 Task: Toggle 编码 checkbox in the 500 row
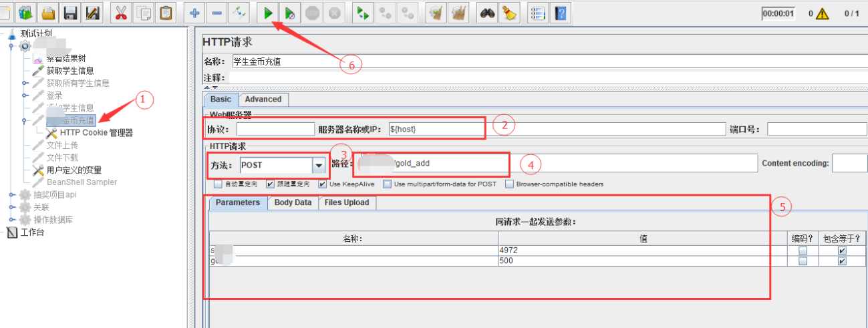pyautogui.click(x=803, y=261)
